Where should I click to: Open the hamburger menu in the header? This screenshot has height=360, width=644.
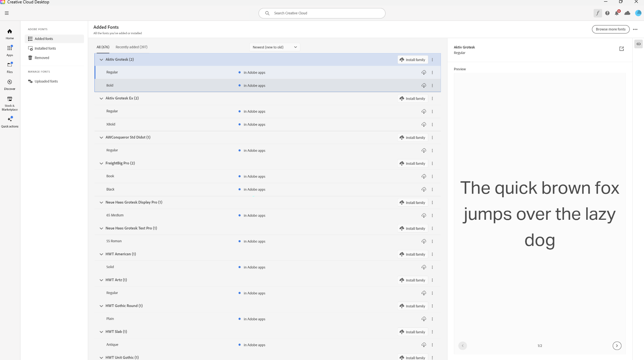point(7,13)
